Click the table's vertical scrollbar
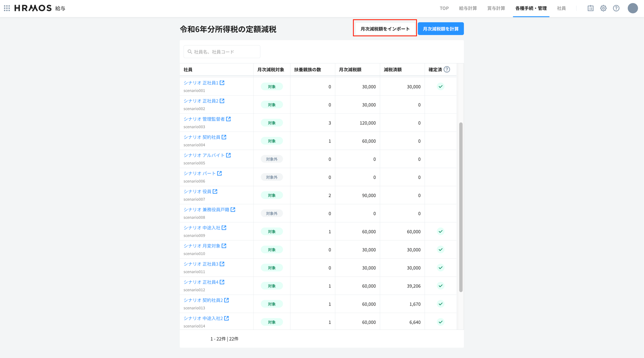 460,207
